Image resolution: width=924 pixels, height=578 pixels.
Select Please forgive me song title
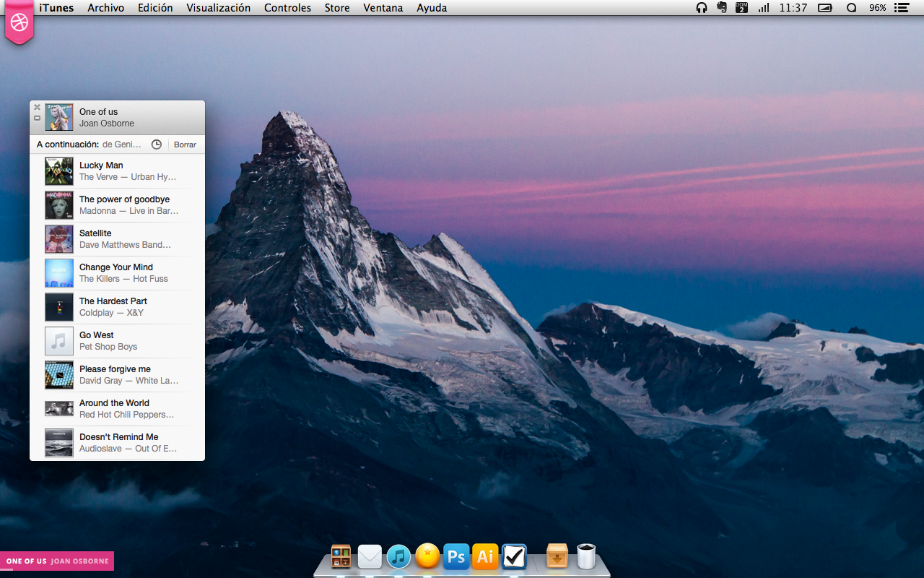click(115, 369)
